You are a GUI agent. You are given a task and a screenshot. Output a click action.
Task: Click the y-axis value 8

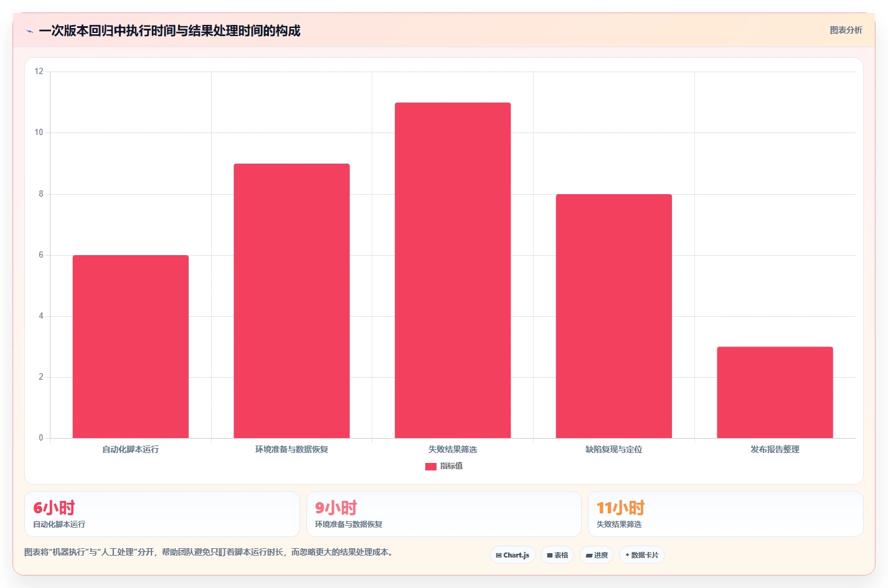point(41,194)
